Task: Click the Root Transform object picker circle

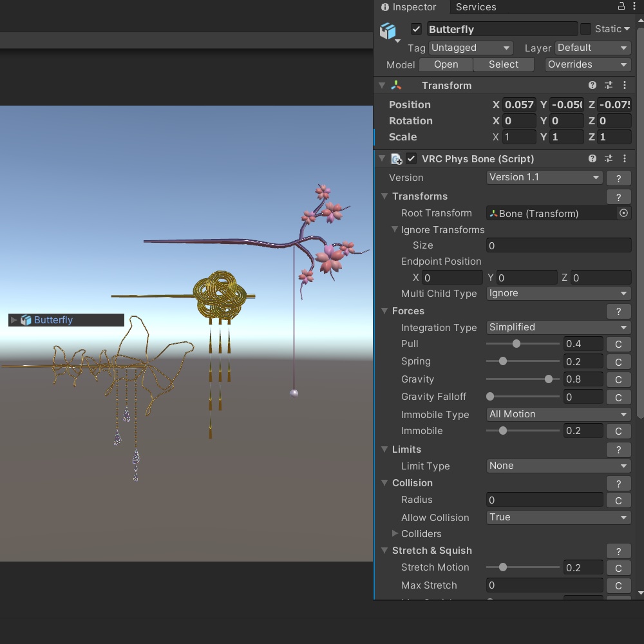Action: point(623,213)
